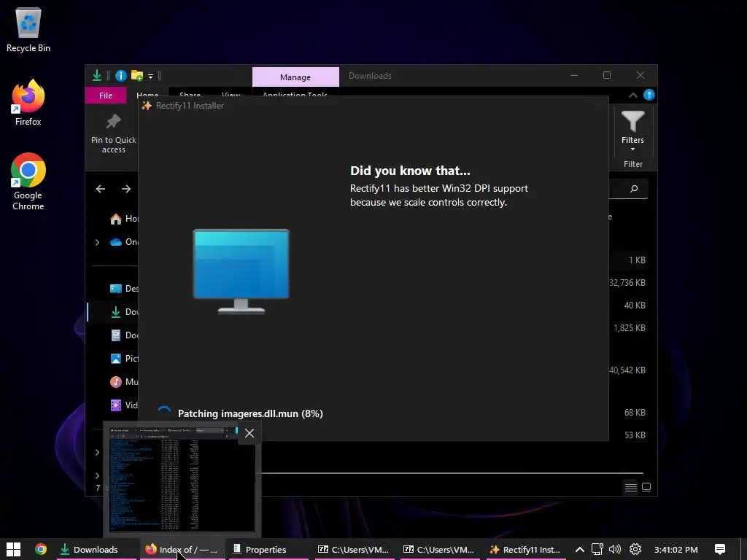This screenshot has height=560, width=747.
Task: Open Desktop in the navigation pane
Action: click(x=124, y=289)
